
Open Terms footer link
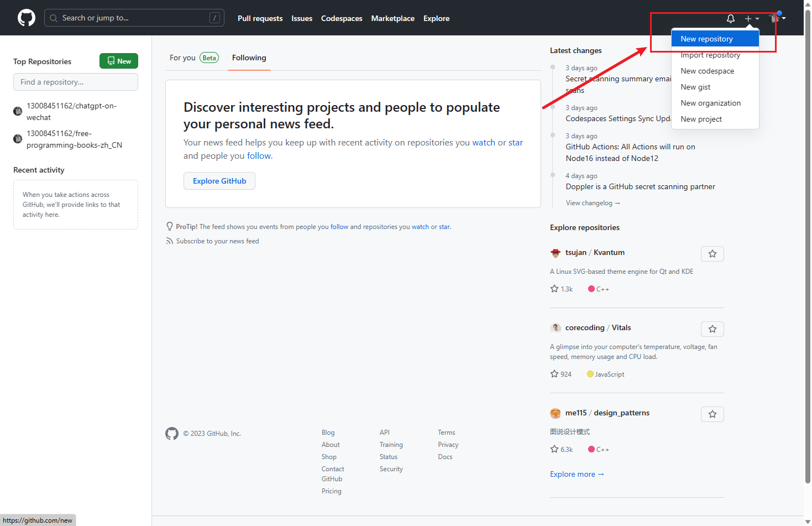(447, 433)
